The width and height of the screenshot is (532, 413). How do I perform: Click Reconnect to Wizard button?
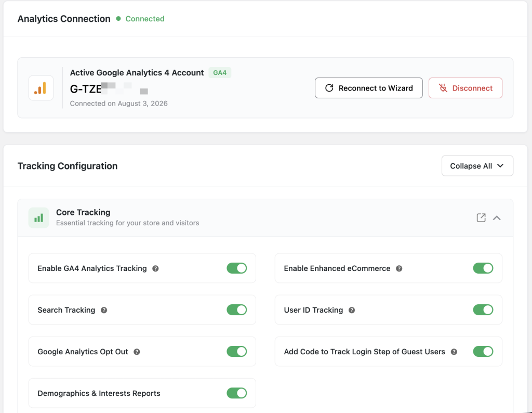click(368, 88)
